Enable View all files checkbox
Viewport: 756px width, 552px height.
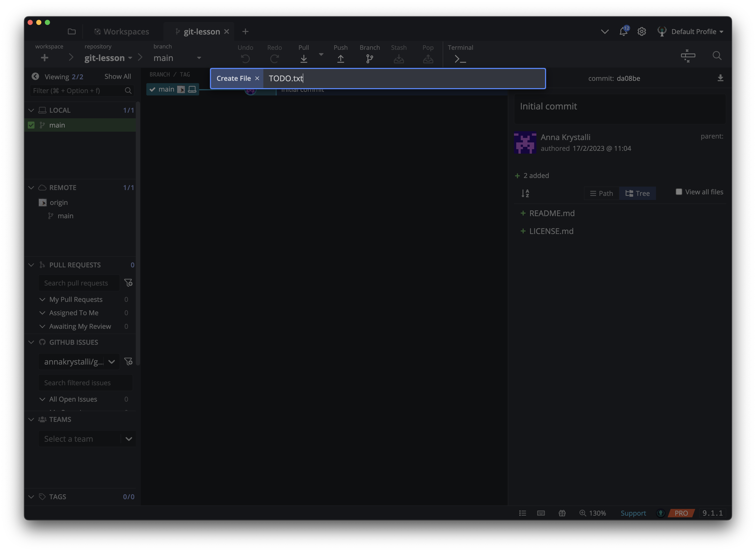tap(678, 192)
